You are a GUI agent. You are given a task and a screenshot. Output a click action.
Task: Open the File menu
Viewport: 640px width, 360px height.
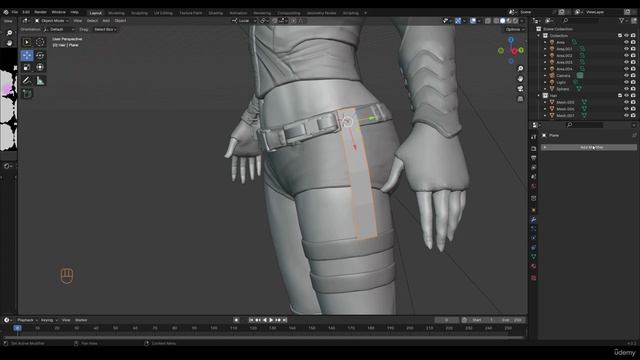15,12
